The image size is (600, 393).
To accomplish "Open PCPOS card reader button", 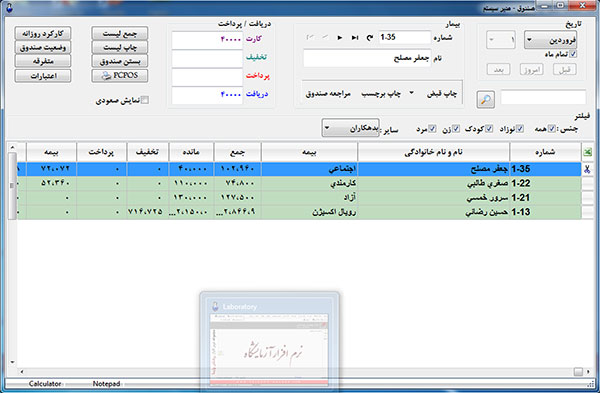I will [120, 75].
